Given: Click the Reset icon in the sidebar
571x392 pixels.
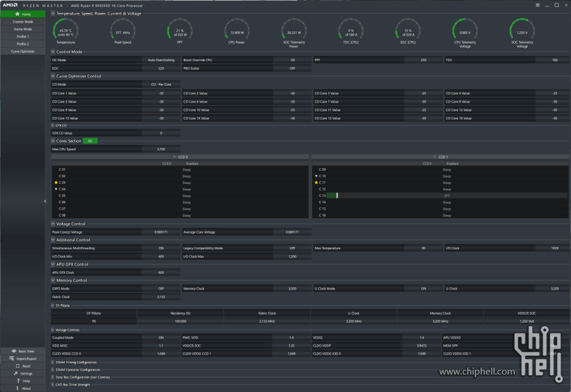Looking at the screenshot, I should [x=17, y=366].
